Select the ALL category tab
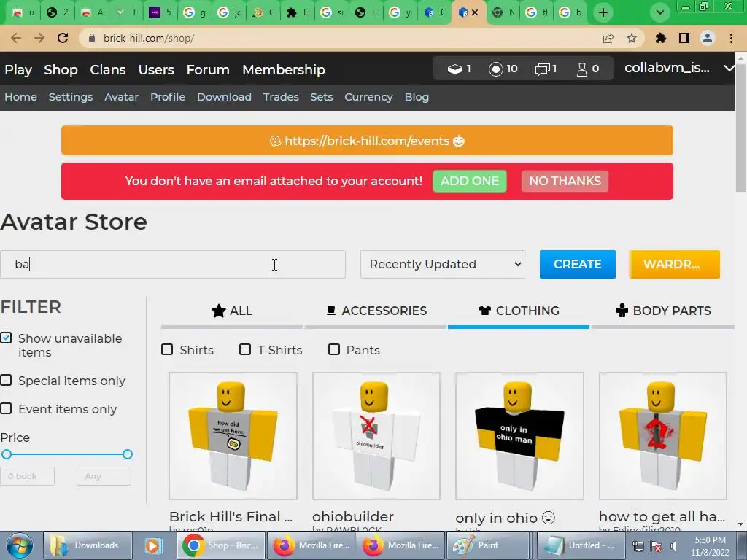This screenshot has height=560, width=747. point(231,311)
